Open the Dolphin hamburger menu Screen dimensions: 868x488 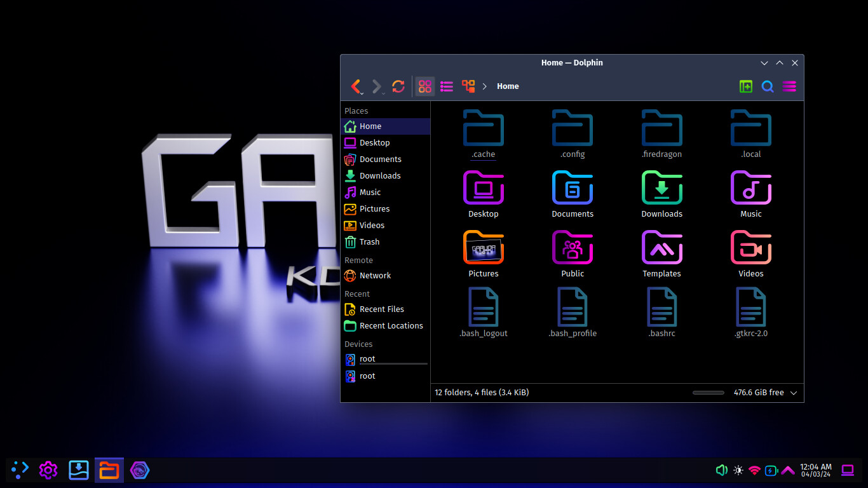click(789, 86)
